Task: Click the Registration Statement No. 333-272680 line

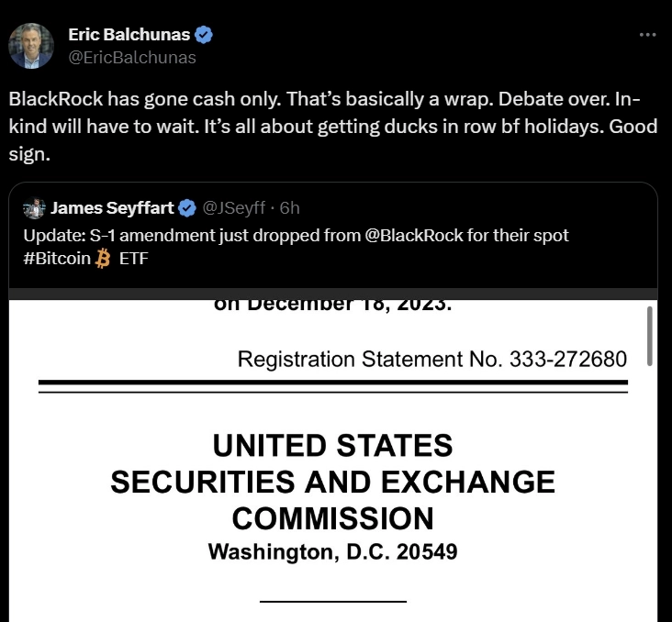Action: (x=431, y=359)
